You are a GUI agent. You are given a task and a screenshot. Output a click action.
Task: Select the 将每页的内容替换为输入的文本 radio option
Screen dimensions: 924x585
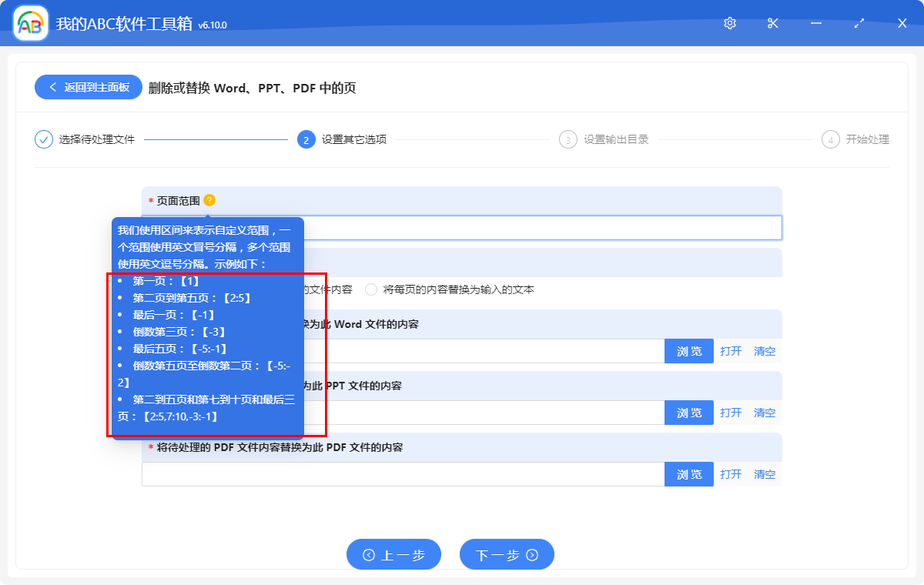point(372,289)
